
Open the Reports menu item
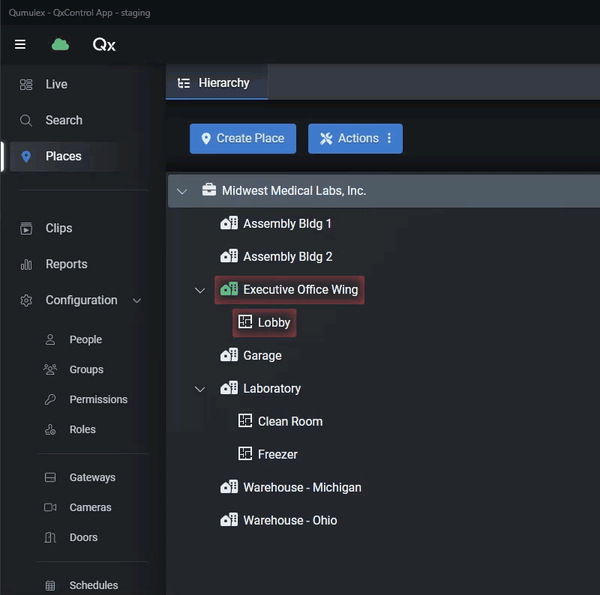pos(66,264)
